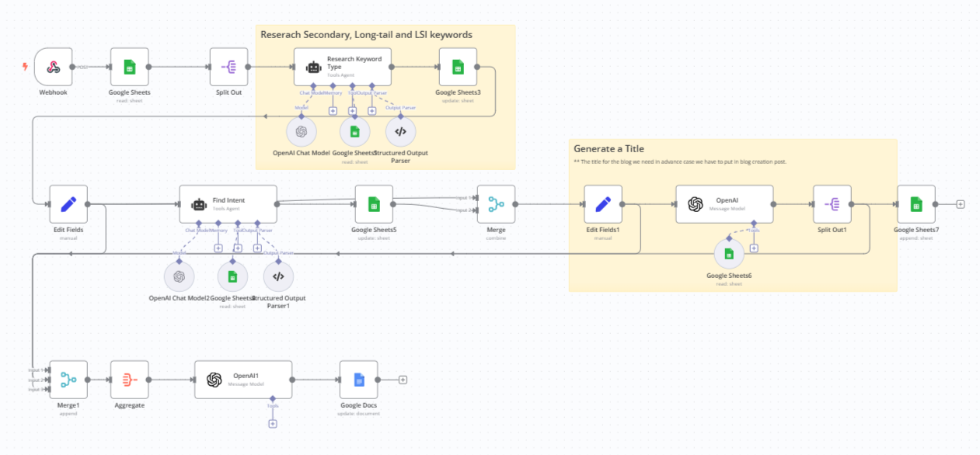980x455 pixels.
Task: Click the Merge node's Input 1 connector
Action: (x=476, y=197)
